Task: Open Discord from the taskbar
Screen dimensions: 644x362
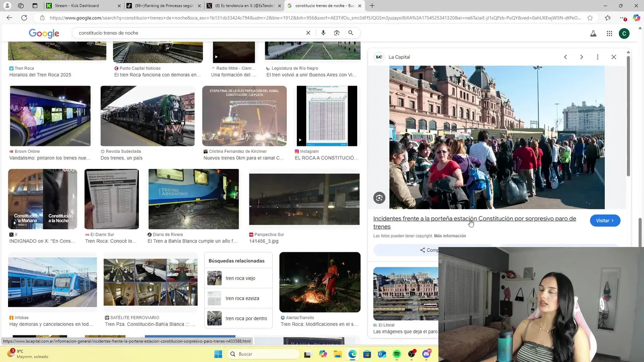Action: click(x=426, y=354)
